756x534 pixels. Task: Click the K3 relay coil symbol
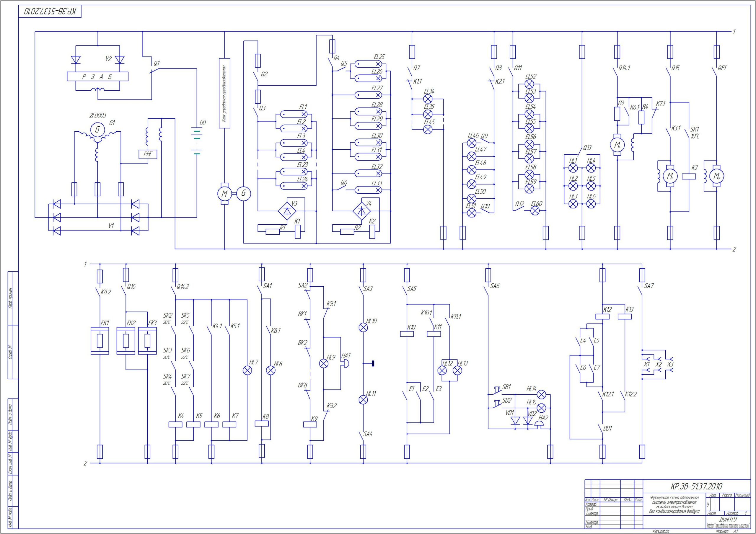689,177
